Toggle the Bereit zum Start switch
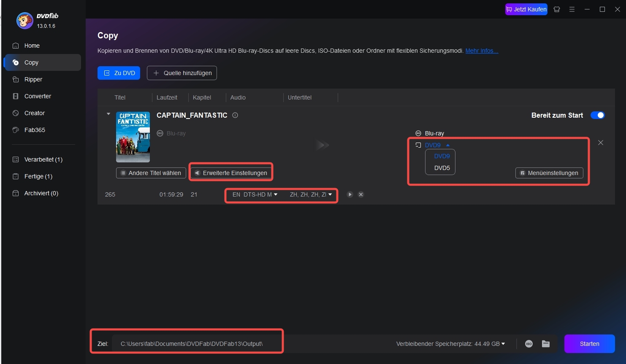The image size is (626, 364). click(x=597, y=115)
